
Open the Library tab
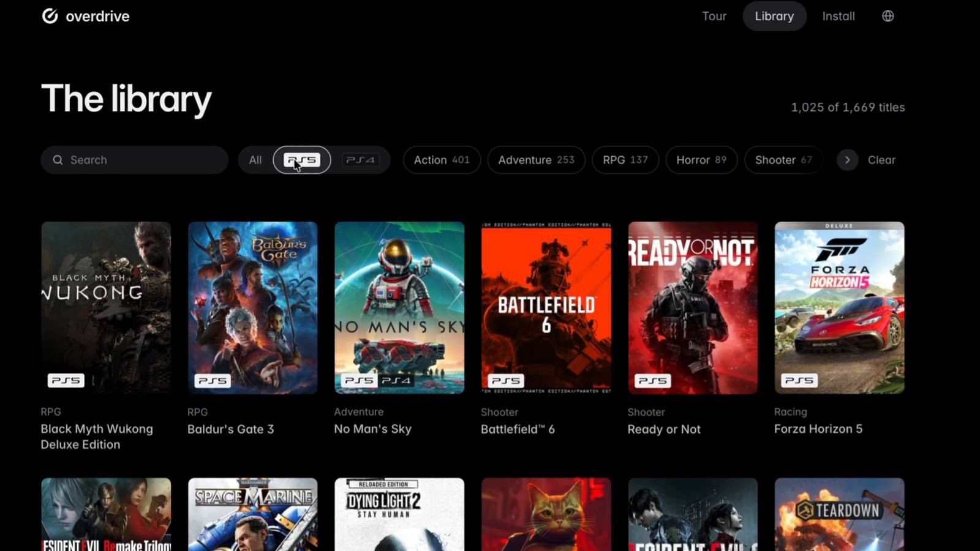coord(774,16)
